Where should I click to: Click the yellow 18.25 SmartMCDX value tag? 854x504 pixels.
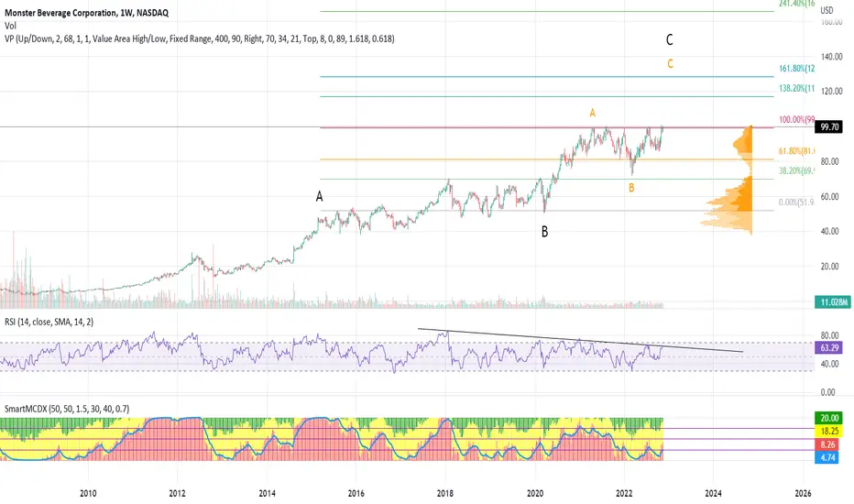(x=829, y=431)
